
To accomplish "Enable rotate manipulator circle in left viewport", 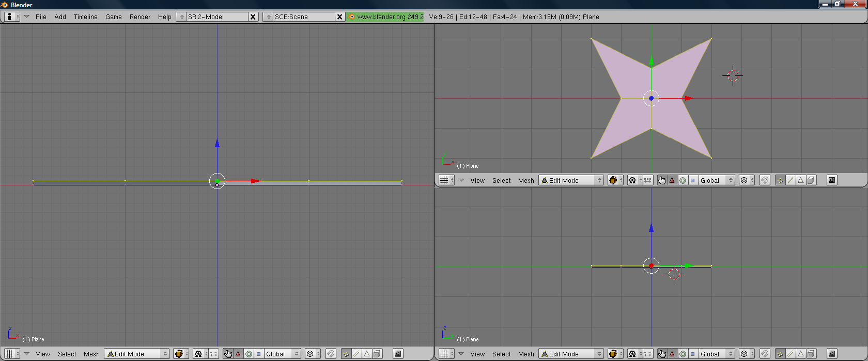I will point(249,354).
